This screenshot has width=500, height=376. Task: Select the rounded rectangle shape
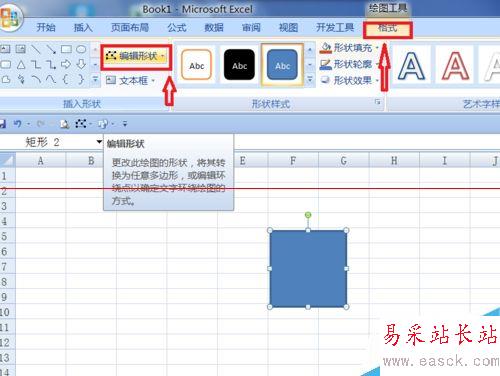tap(6, 64)
